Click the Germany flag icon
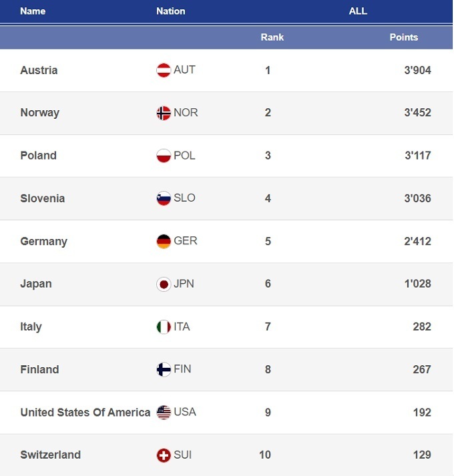The height and width of the screenshot is (476, 454). [x=164, y=241]
